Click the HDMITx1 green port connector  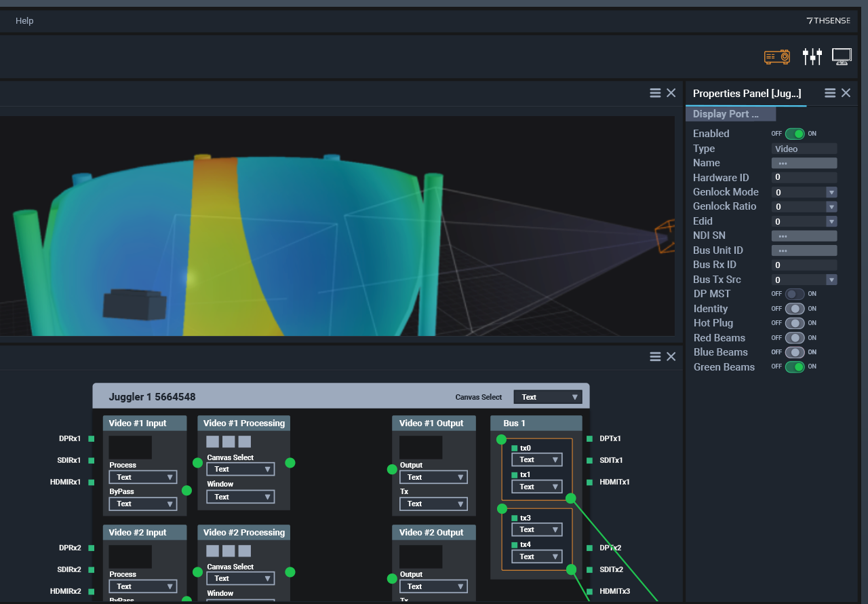[589, 483]
